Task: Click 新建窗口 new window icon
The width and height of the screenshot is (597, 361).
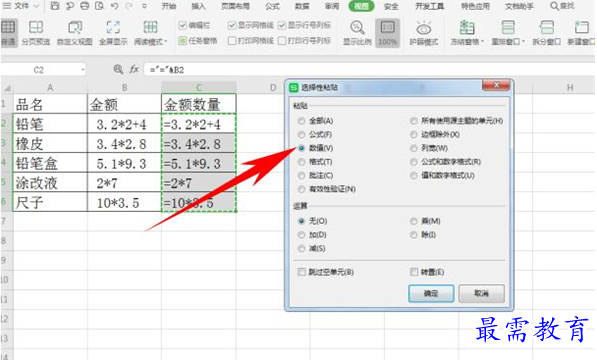Action: coord(581,27)
